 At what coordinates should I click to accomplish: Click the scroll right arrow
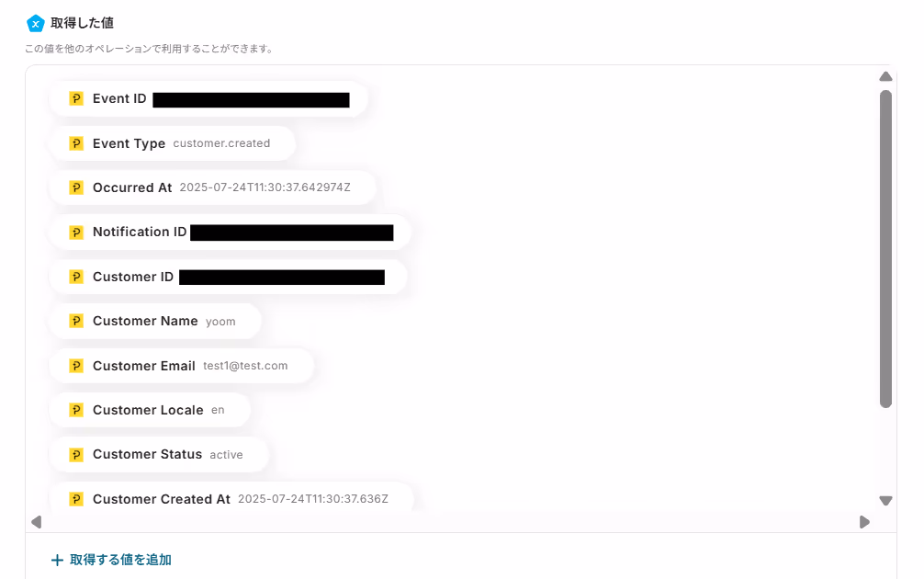coord(864,522)
